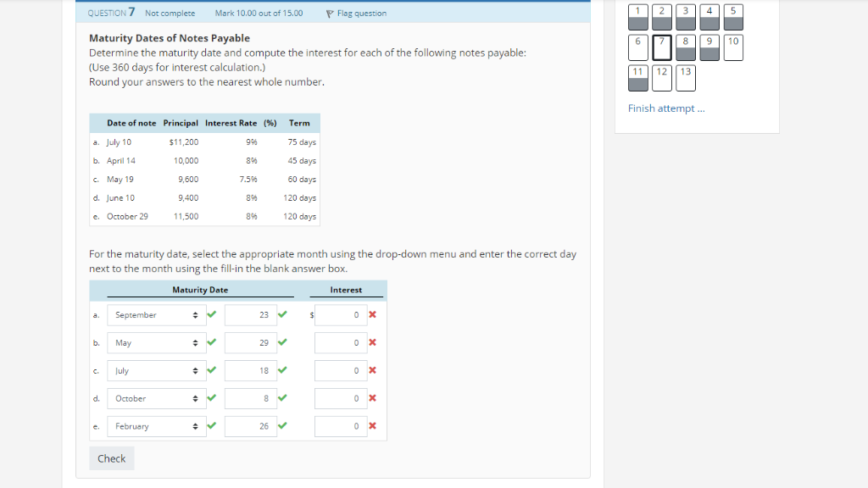Viewport: 868px width, 488px height.
Task: Click the Check button
Action: coord(111,458)
